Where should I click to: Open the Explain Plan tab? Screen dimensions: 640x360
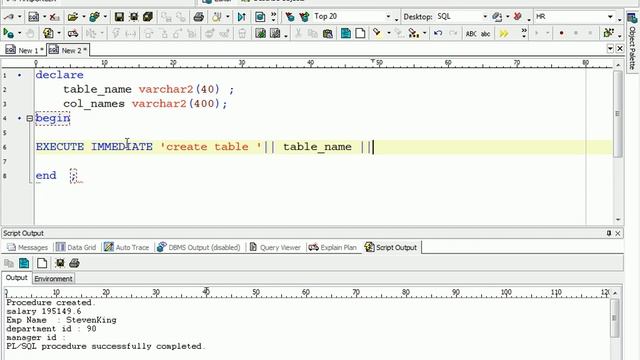coord(332,247)
